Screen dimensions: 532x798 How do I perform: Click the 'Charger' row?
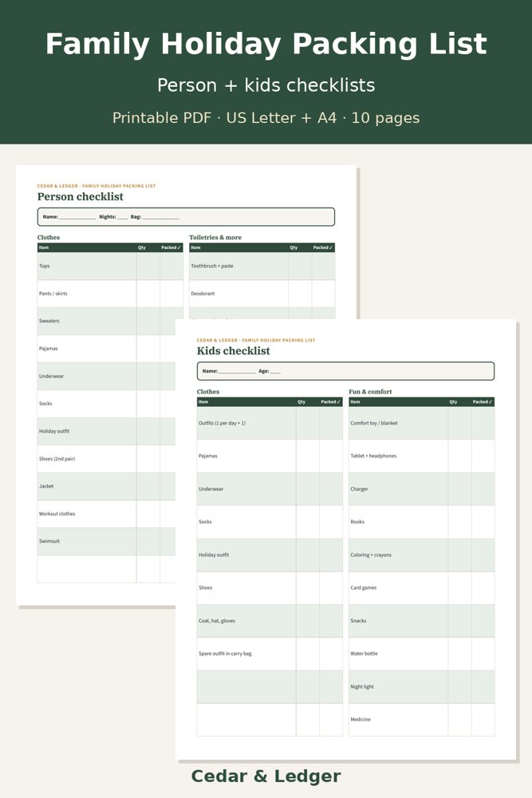(422, 489)
